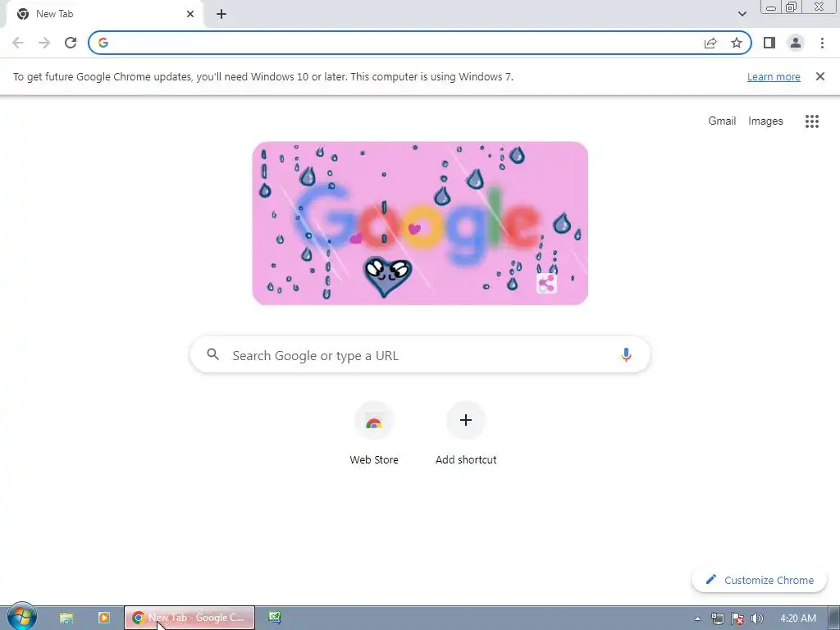
Task: Bookmark this tab with the star icon
Action: [x=737, y=43]
